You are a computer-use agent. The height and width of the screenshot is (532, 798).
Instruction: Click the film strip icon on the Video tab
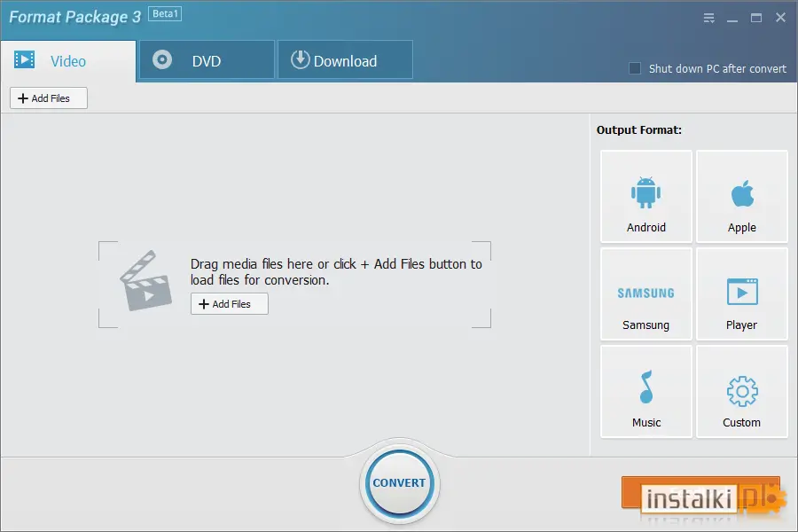click(25, 59)
